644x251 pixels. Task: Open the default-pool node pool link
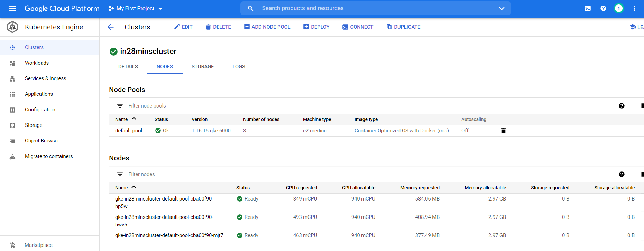point(129,131)
